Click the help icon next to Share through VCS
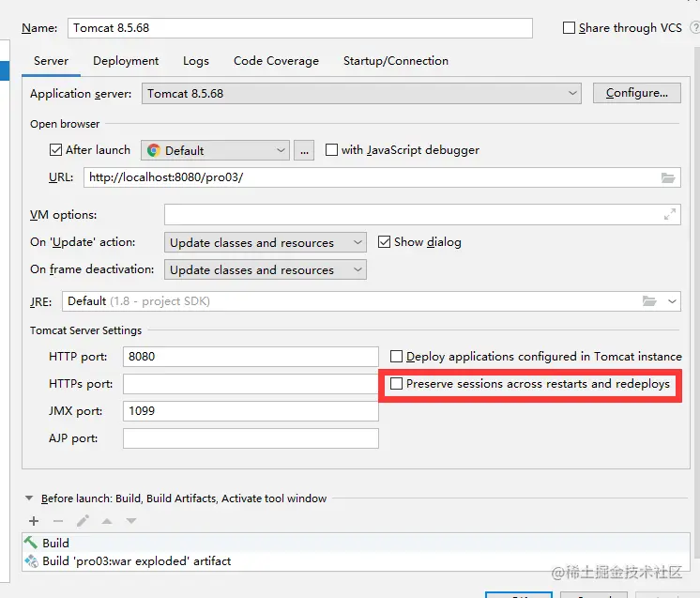 coord(695,27)
